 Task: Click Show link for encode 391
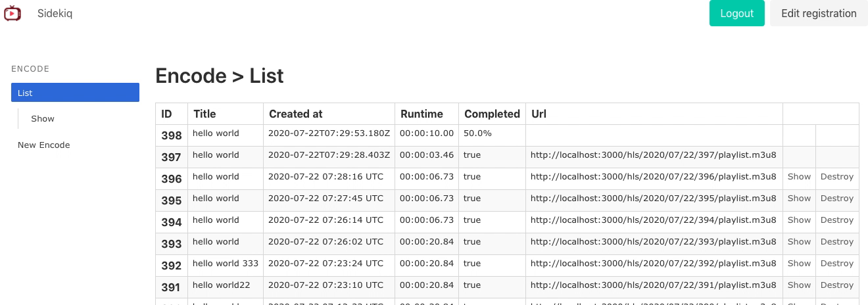point(799,285)
